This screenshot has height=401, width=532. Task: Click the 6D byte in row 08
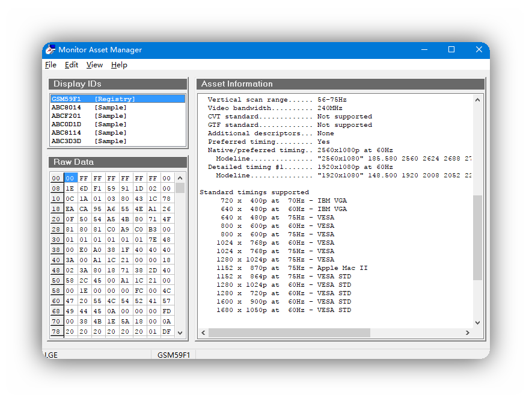pos(84,188)
